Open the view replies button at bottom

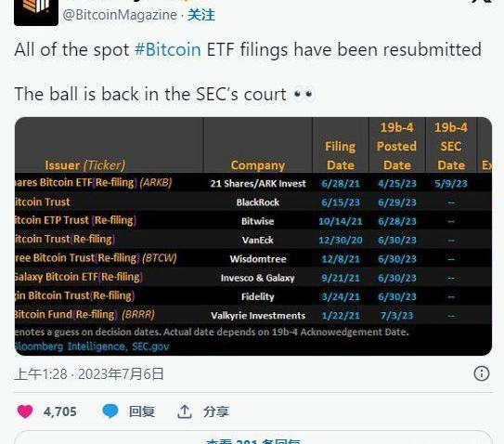pos(253,437)
